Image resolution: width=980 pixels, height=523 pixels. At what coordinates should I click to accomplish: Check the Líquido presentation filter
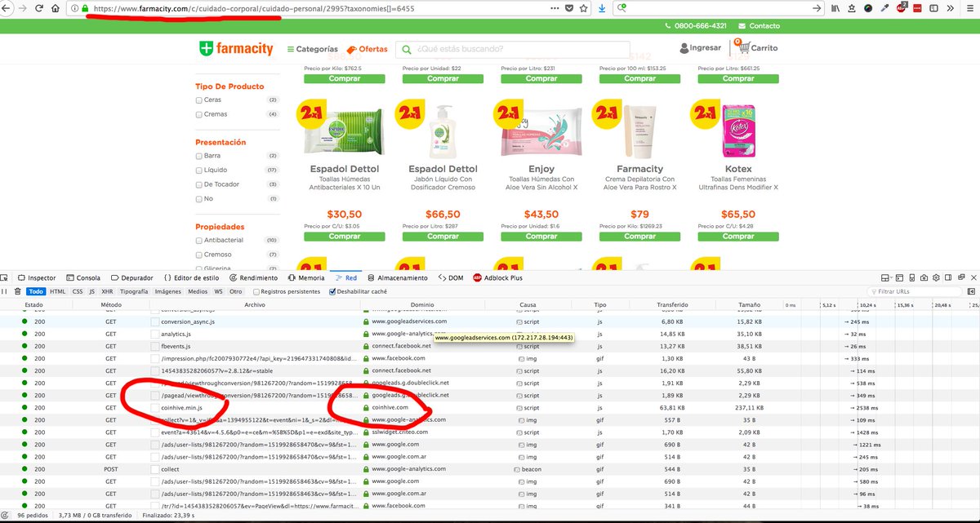click(199, 171)
